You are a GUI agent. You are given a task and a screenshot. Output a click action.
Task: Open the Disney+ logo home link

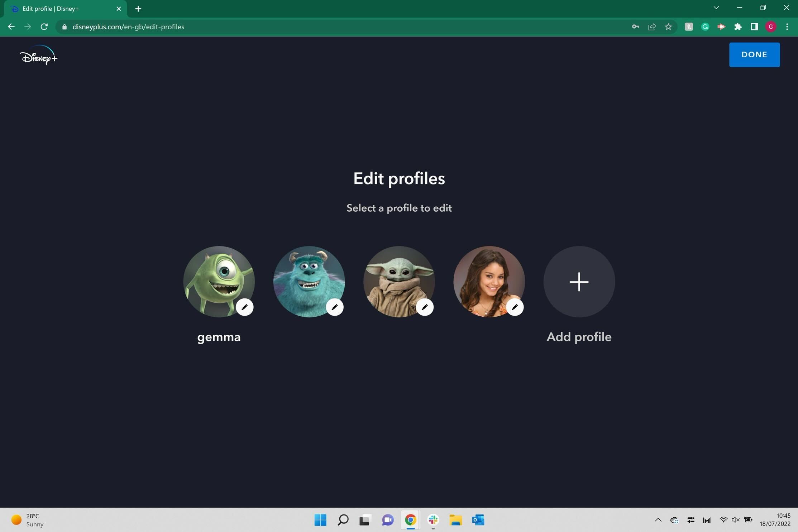(39, 55)
